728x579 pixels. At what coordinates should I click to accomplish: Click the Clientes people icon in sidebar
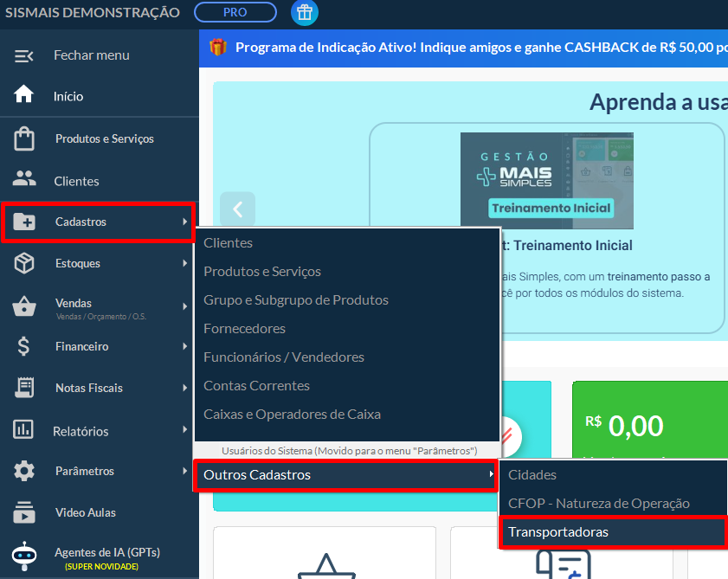pyautogui.click(x=24, y=180)
